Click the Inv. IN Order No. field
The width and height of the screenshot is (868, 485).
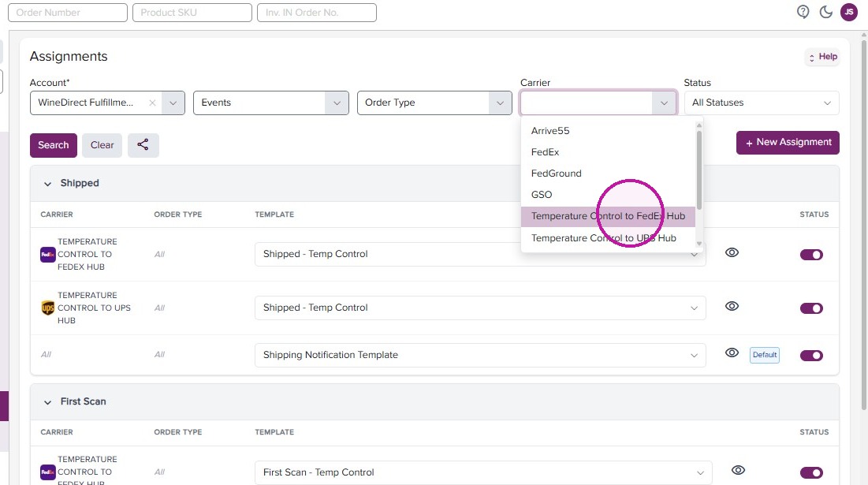(x=317, y=12)
